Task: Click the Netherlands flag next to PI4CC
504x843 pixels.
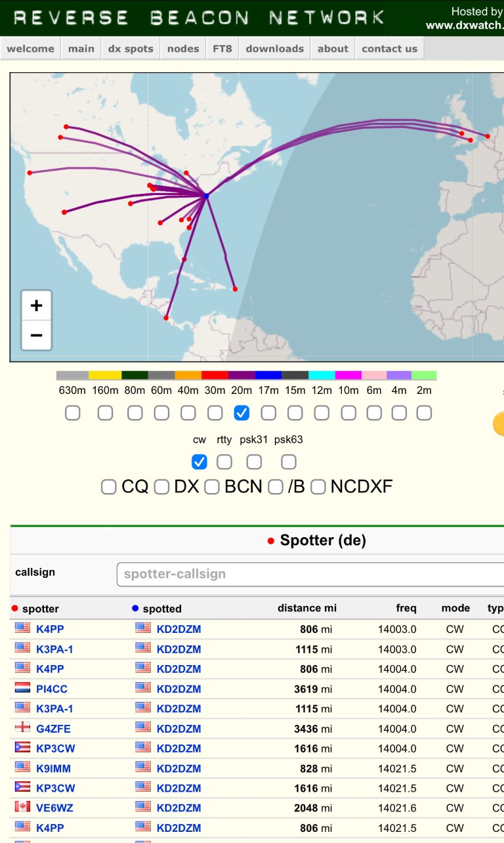Action: point(22,689)
